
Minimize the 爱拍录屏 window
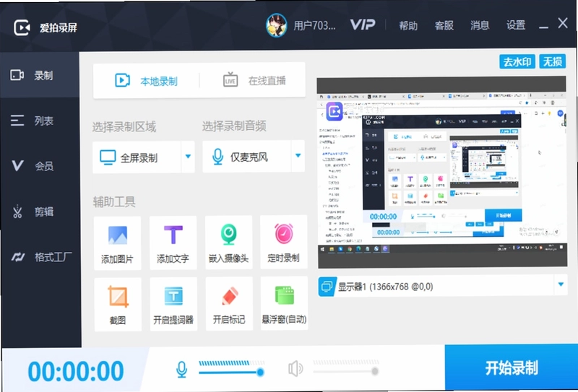543,27
